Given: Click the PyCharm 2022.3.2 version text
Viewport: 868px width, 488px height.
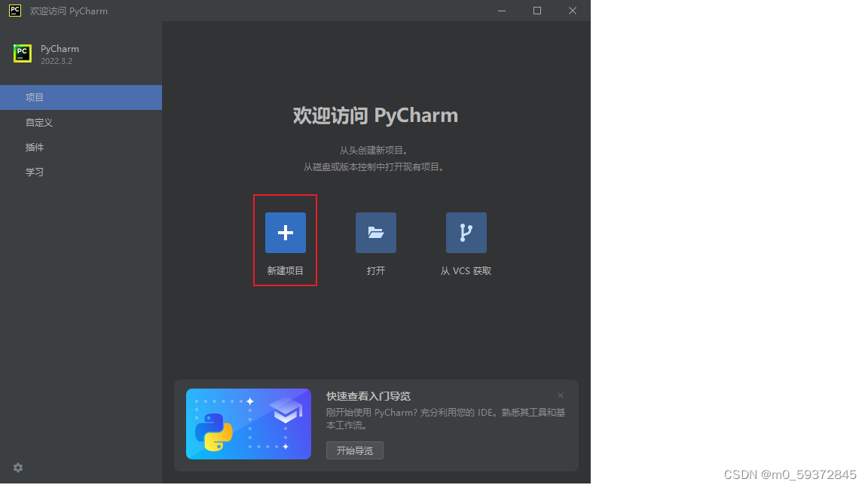Looking at the screenshot, I should [x=57, y=61].
